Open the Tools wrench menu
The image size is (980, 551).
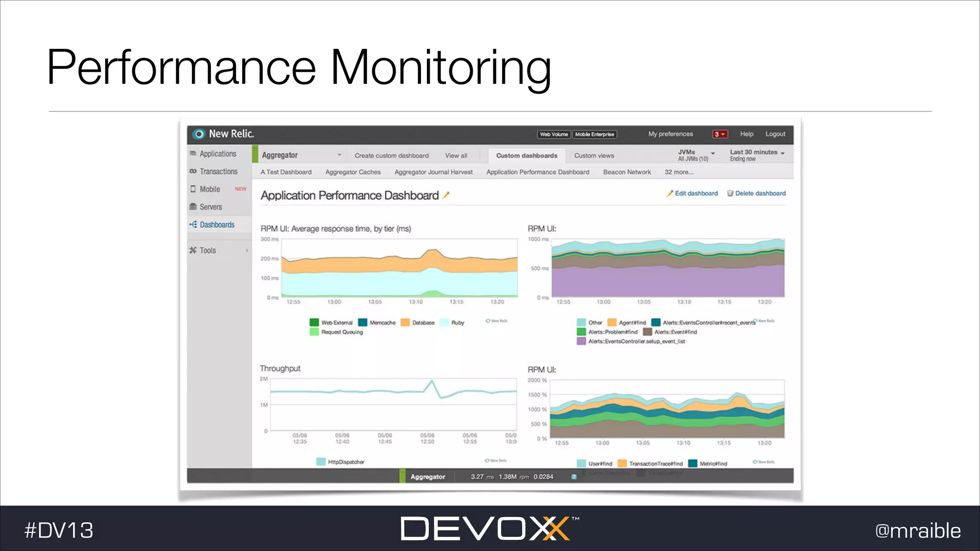click(193, 250)
